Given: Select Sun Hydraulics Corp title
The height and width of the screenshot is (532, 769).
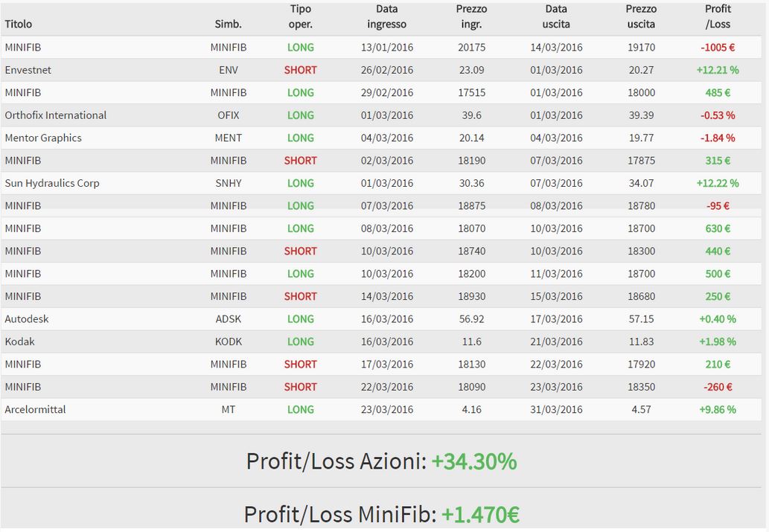Looking at the screenshot, I should pos(52,183).
